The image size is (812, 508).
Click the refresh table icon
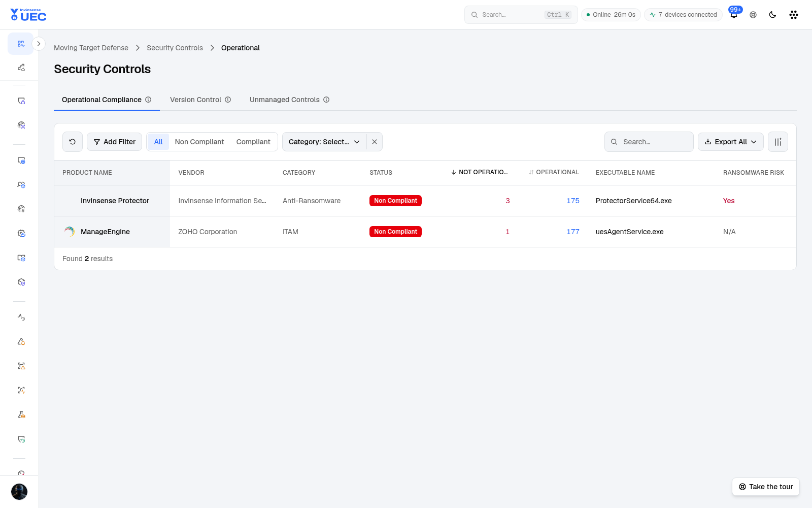click(x=73, y=142)
